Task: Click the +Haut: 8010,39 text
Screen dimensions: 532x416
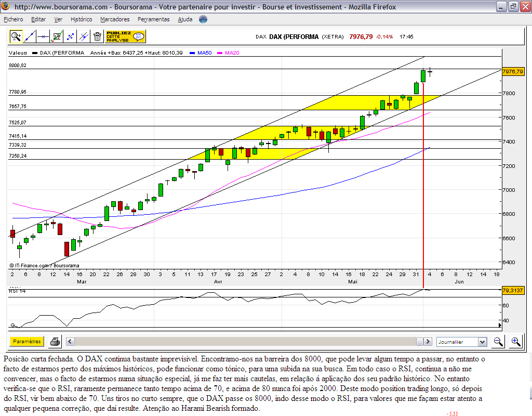Action: click(x=164, y=53)
